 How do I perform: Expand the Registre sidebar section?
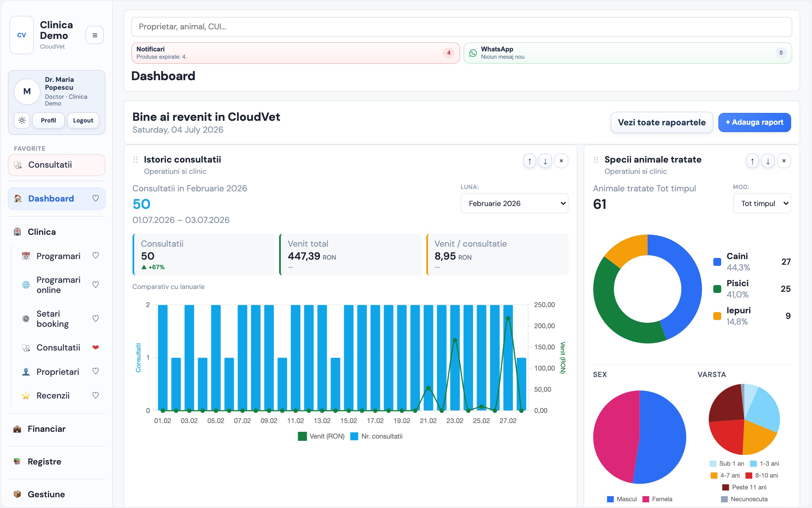(x=56, y=462)
